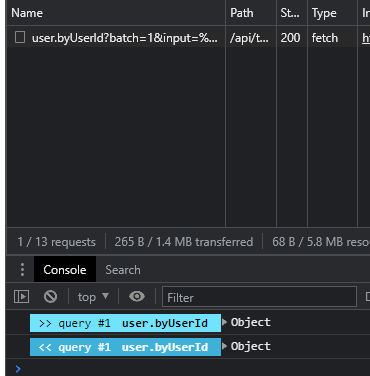Focus the console Filter input field
The height and width of the screenshot is (376, 370).
[x=259, y=296]
